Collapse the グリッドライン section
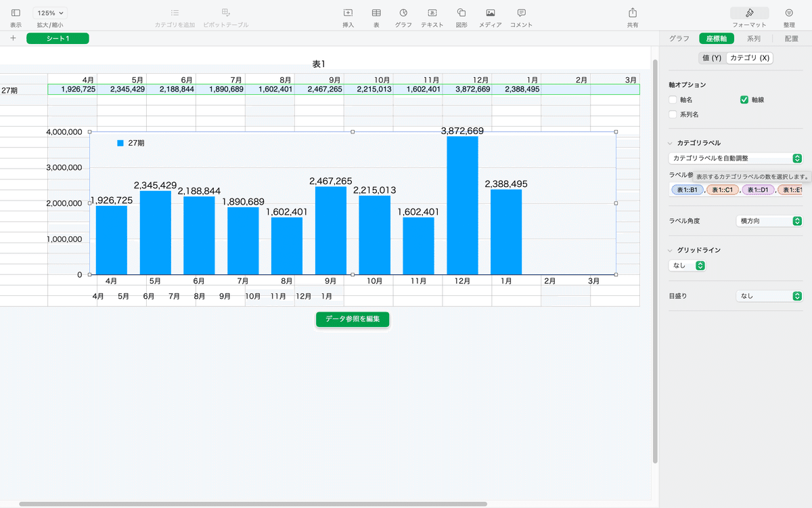This screenshot has width=812, height=508. [x=671, y=250]
